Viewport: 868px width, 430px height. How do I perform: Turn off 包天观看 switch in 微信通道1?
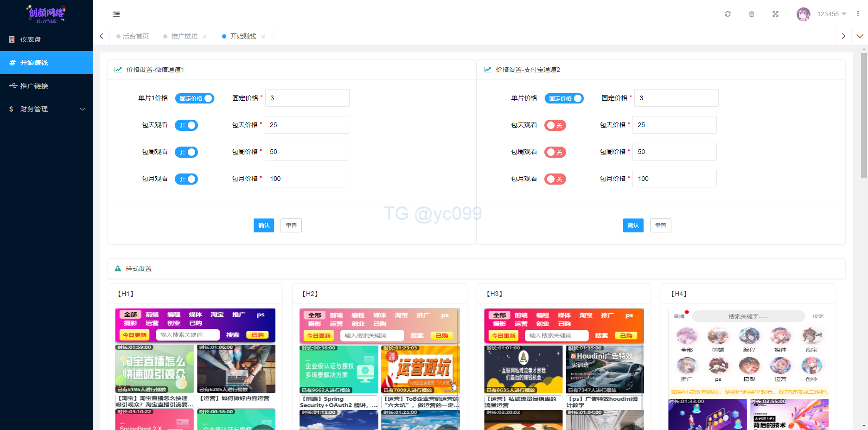(x=186, y=125)
